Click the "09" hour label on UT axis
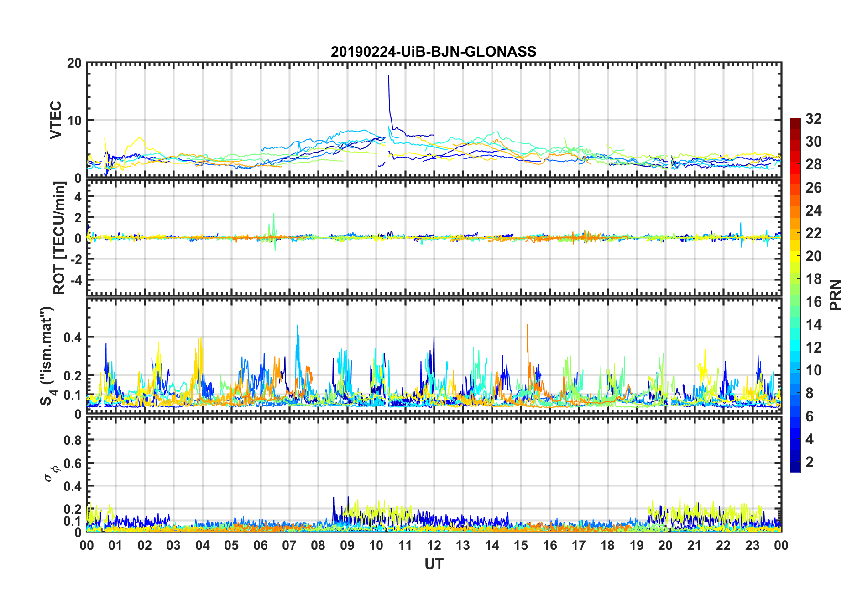Viewport: 868px width, 590px height. [x=347, y=545]
